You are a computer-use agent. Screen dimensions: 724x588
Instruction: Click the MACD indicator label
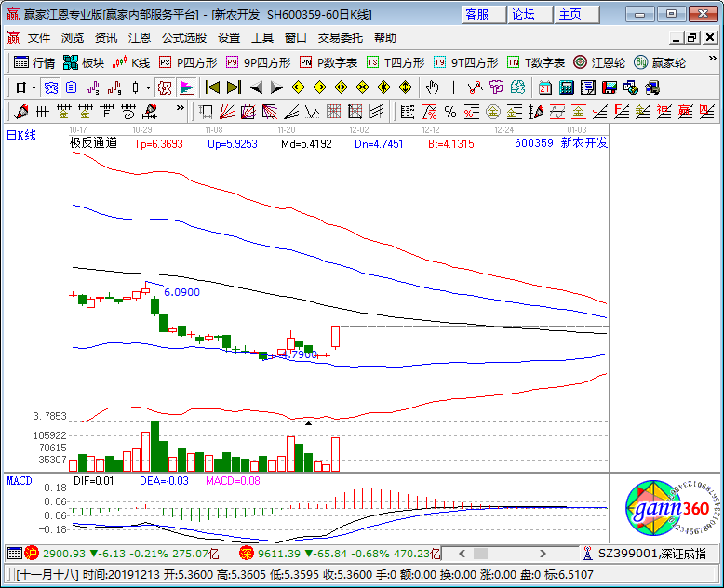coord(19,481)
